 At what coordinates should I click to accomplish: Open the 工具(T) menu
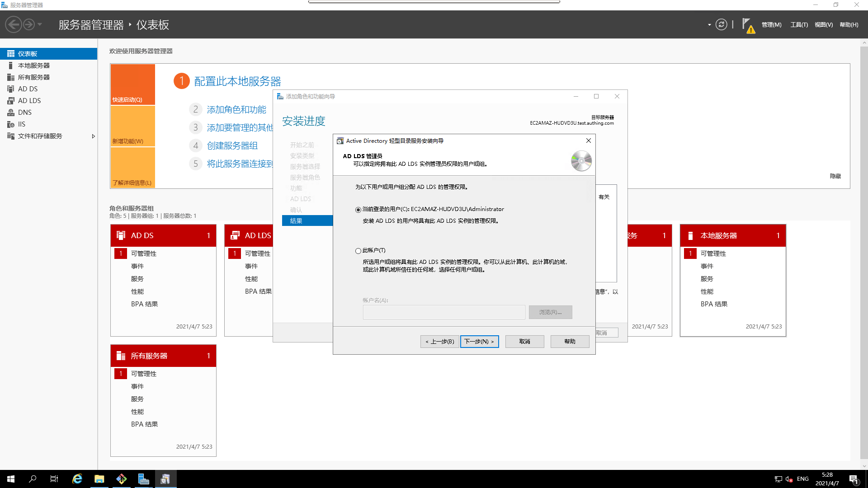tap(799, 25)
